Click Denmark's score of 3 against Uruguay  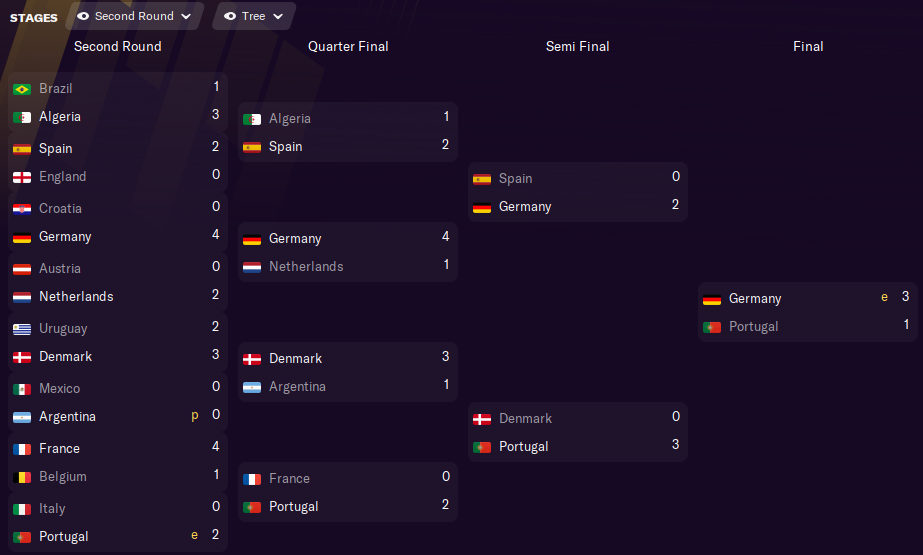click(216, 356)
